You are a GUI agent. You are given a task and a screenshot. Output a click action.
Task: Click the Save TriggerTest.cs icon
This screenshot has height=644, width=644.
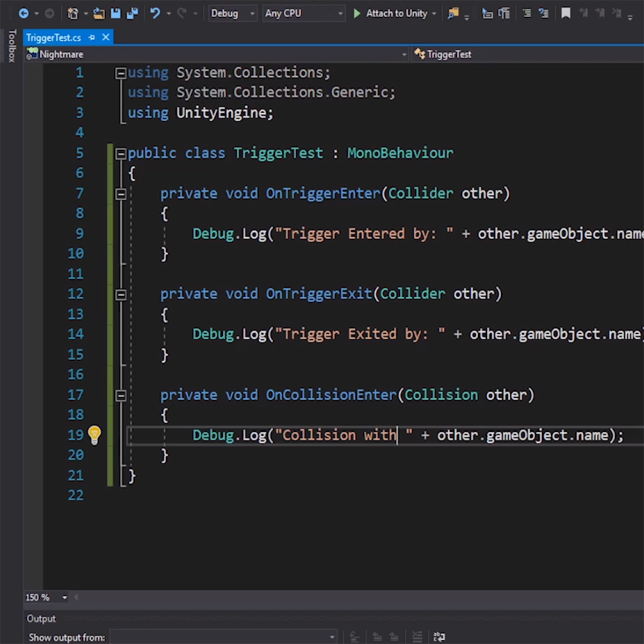click(x=116, y=13)
